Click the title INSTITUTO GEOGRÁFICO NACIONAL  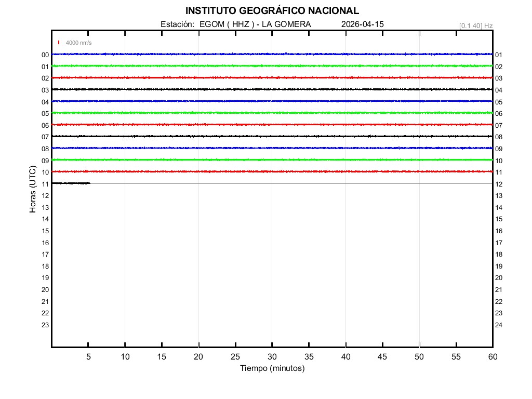[x=272, y=11]
